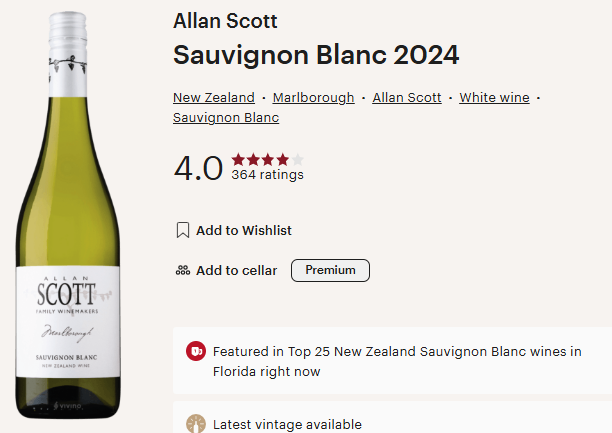Click the cellar icon beside Add to cellar
This screenshot has height=433, width=612.
tap(182, 270)
